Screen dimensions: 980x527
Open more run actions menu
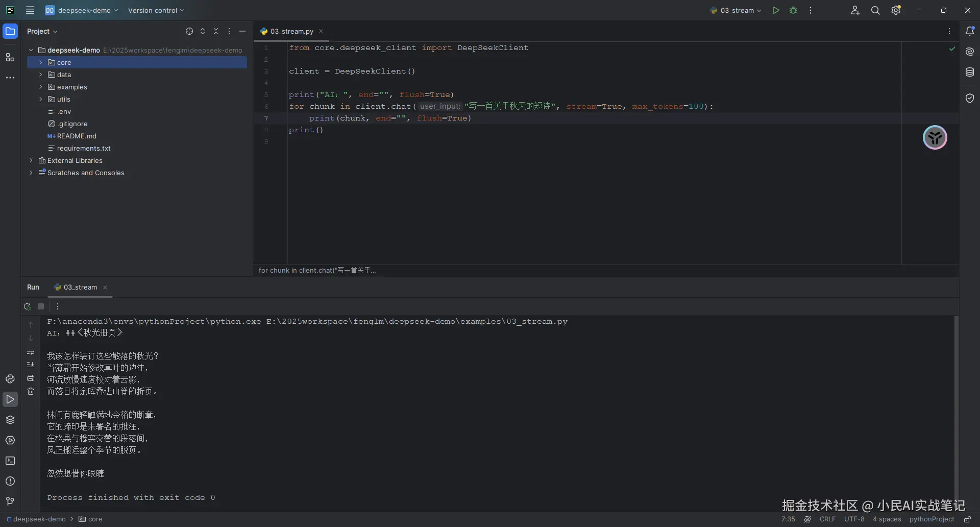tap(811, 10)
